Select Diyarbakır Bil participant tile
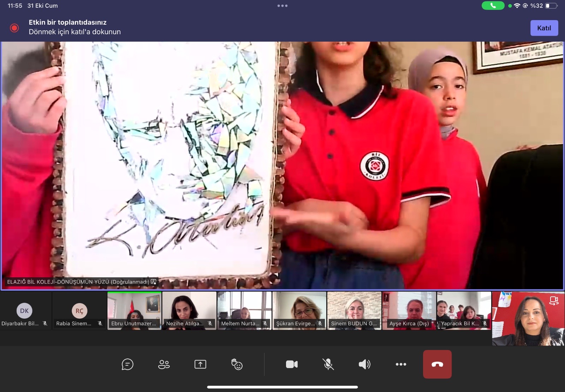 pos(25,311)
